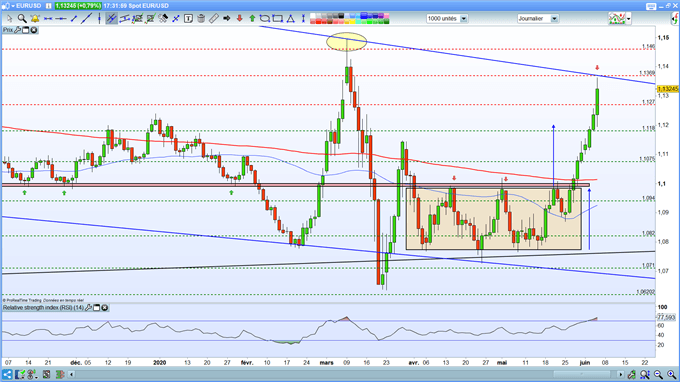Open the instrument info icon beside EURUSD
680x382 pixels.
pos(48,6)
